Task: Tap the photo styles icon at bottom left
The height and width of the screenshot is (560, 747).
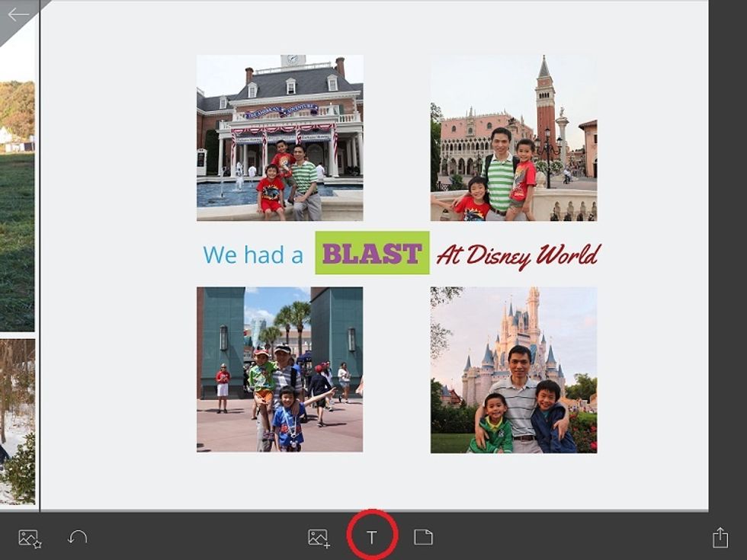Action: pos(27,537)
